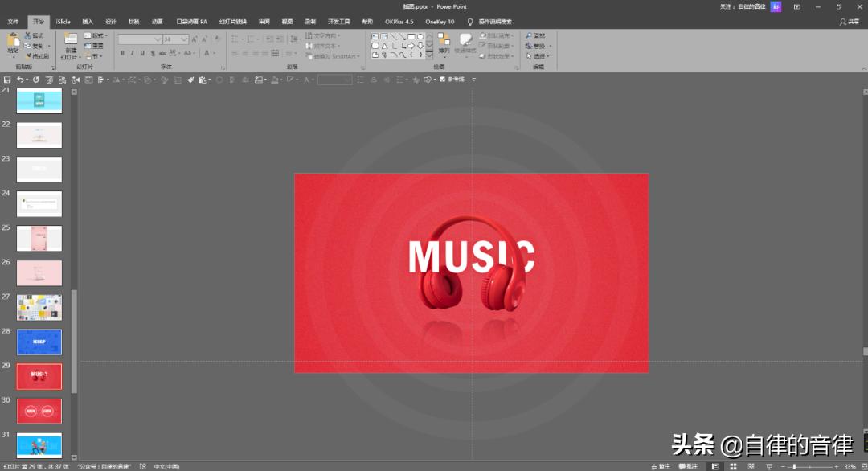Screen dimensions: 868x471
Task: Click the Cut scissors icon
Action: tap(28, 35)
